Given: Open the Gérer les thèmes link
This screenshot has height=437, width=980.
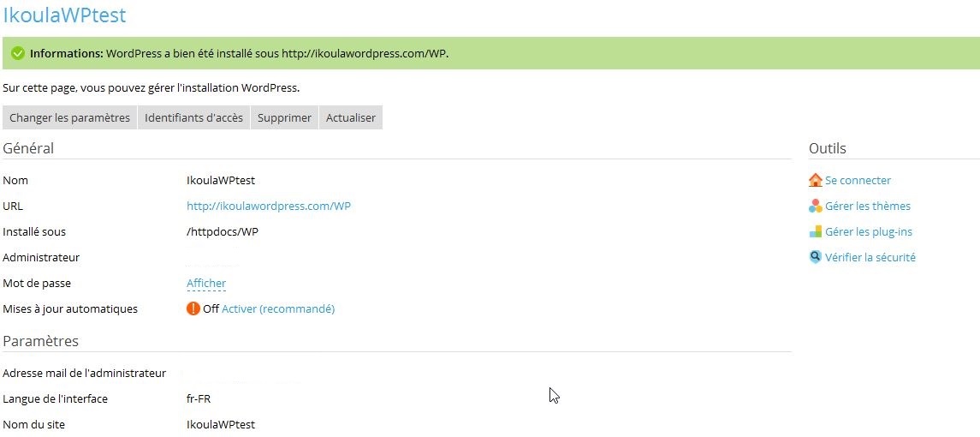Looking at the screenshot, I should pyautogui.click(x=867, y=206).
